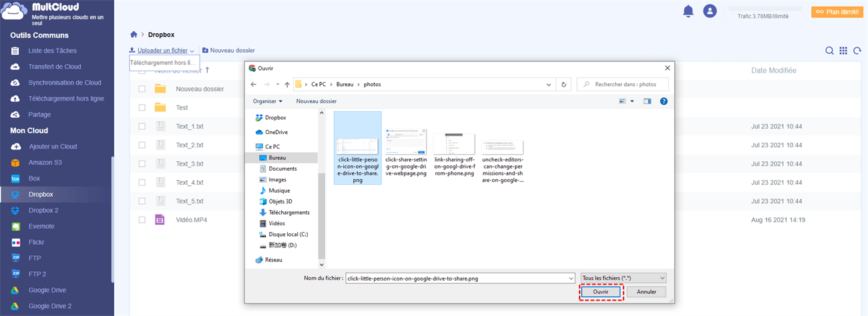The image size is (868, 316).
Task: Switch to grid view icon
Action: pyautogui.click(x=843, y=51)
